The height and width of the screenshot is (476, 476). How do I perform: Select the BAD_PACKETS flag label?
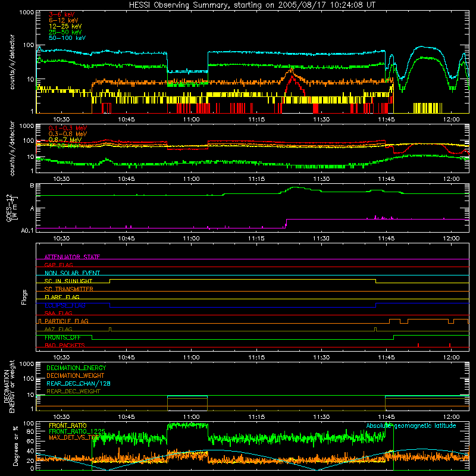[65, 345]
